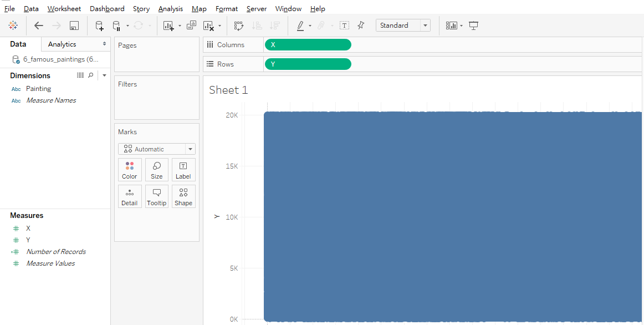Click the Size button on Marks card
The width and height of the screenshot is (644, 325).
pos(157,170)
